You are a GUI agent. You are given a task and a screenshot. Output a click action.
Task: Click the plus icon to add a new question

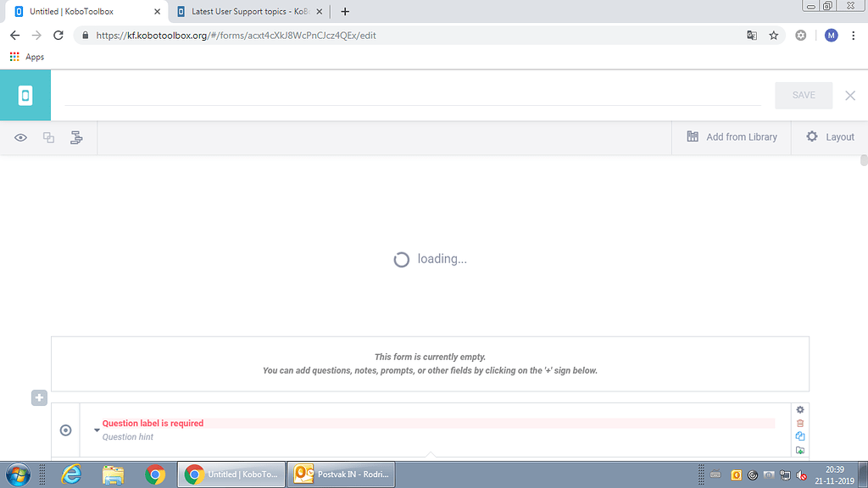click(38, 397)
